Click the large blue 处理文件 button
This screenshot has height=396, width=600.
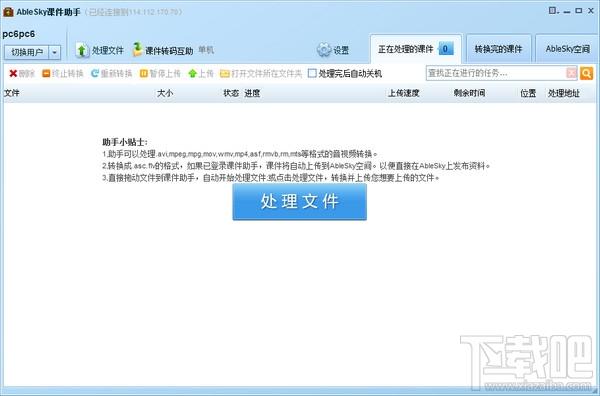(299, 202)
